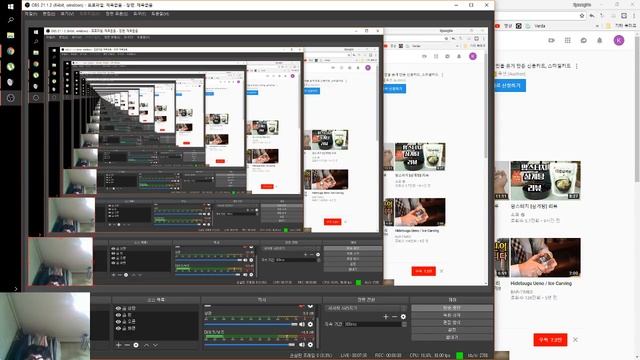Open the Edit menu in OBS

click(49, 14)
